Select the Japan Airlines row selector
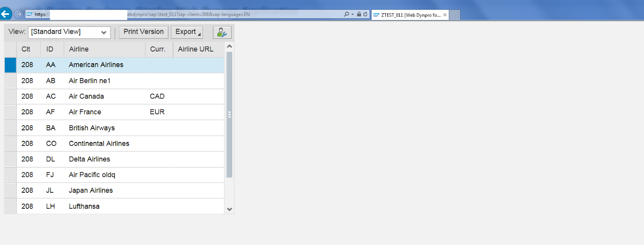 (10, 191)
